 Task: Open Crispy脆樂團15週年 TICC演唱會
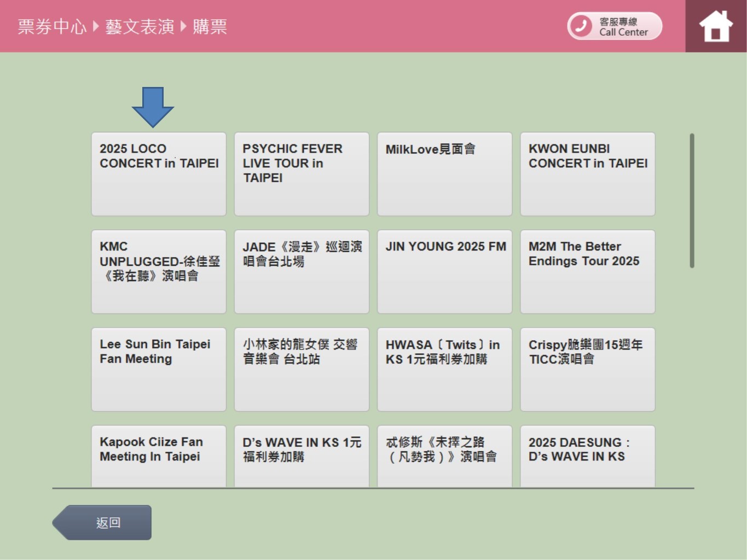[x=587, y=369]
